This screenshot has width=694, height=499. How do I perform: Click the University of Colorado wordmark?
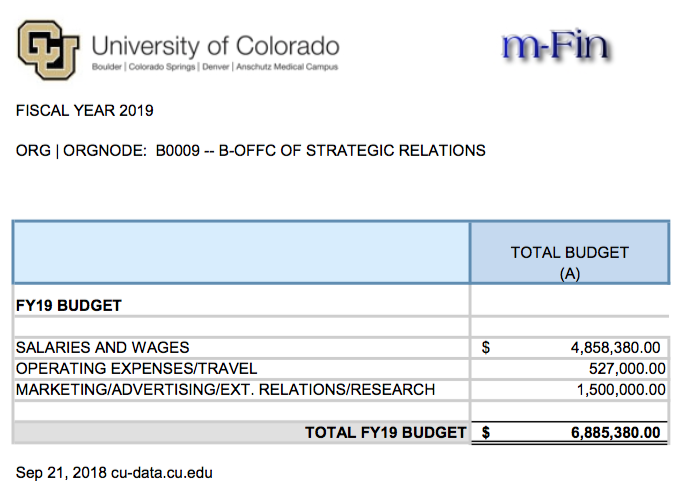(215, 45)
